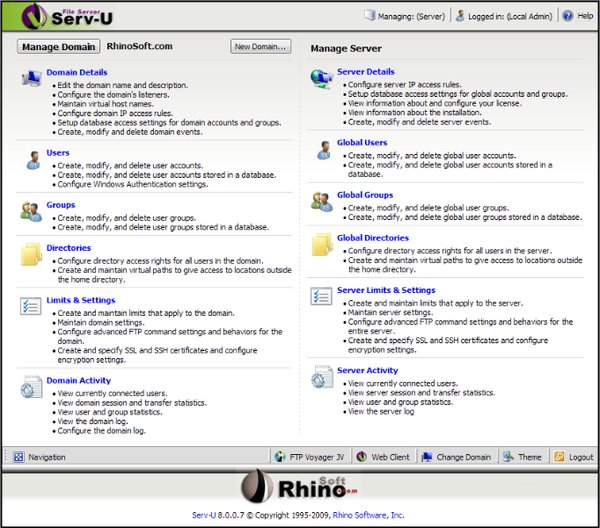Screen dimensions: 600x528
Task: Open the Groups link
Action: pos(61,205)
